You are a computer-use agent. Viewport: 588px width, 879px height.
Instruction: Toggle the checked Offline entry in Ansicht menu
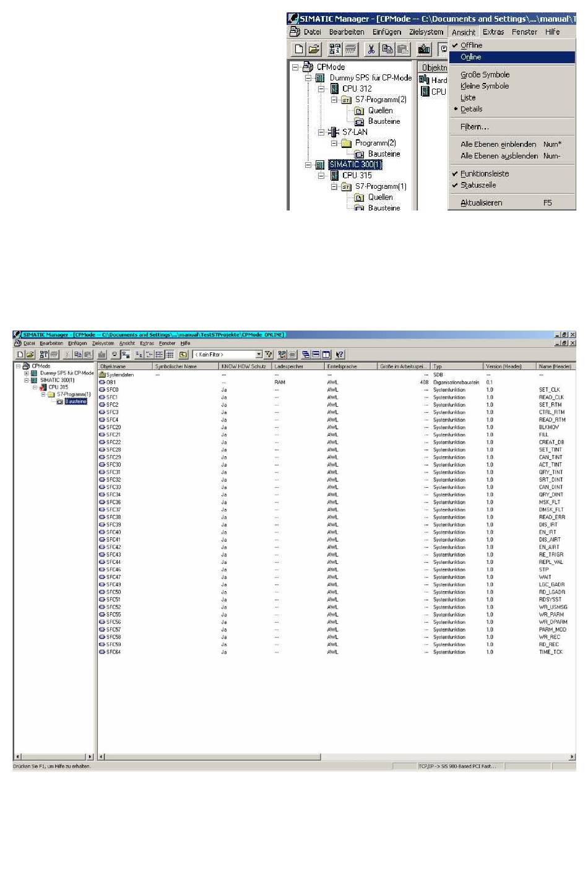click(512, 45)
